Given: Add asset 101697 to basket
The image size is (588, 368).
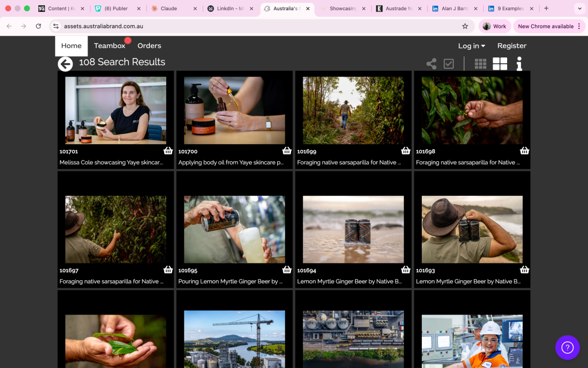Looking at the screenshot, I should pyautogui.click(x=168, y=269).
